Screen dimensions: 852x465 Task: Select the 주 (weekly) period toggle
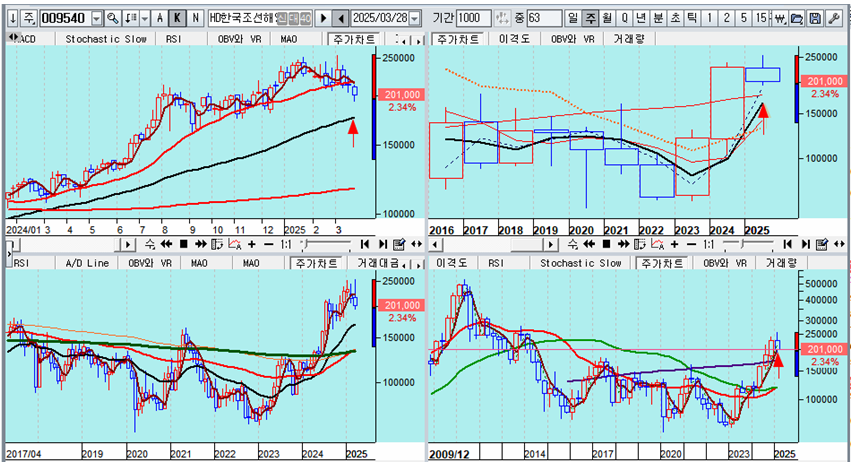(x=590, y=18)
